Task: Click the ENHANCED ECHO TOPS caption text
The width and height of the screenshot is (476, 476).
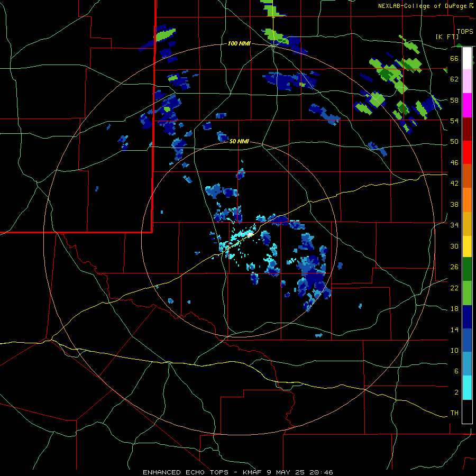Action: 238,472
